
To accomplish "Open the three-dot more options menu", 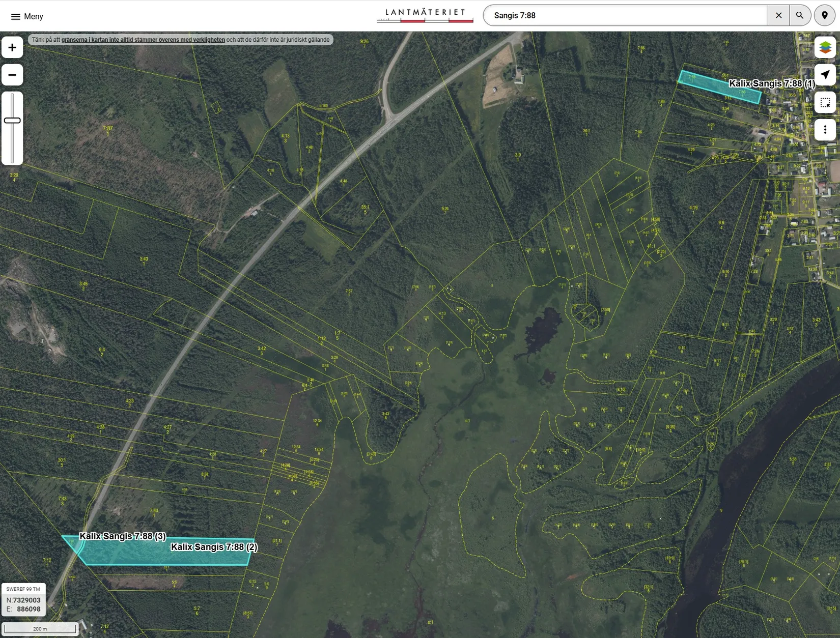I will tap(825, 130).
